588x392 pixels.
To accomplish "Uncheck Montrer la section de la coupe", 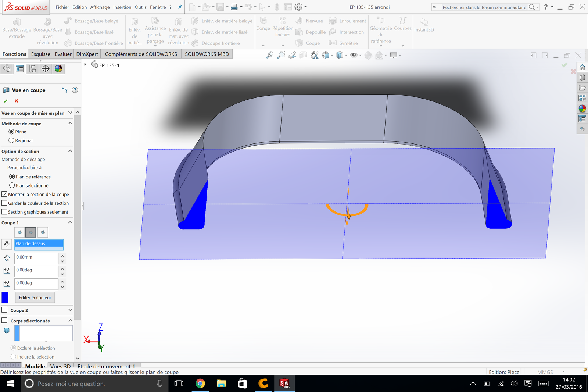I will 4,194.
